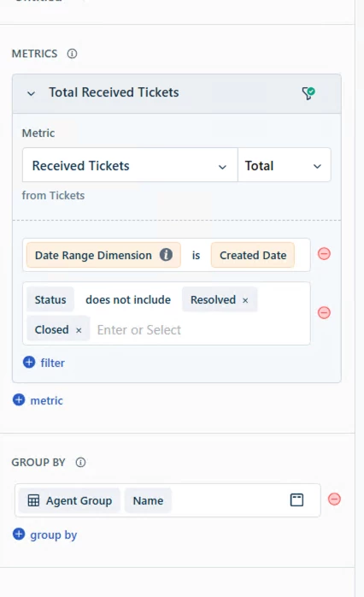The image size is (364, 597).
Task: Remove the Status filter row
Action: 324,312
